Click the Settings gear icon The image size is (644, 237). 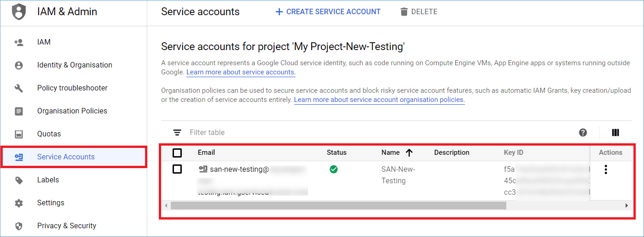pos(19,203)
